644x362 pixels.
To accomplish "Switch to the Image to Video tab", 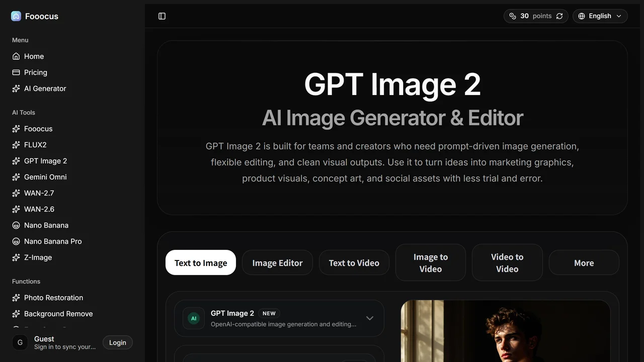I will point(431,262).
